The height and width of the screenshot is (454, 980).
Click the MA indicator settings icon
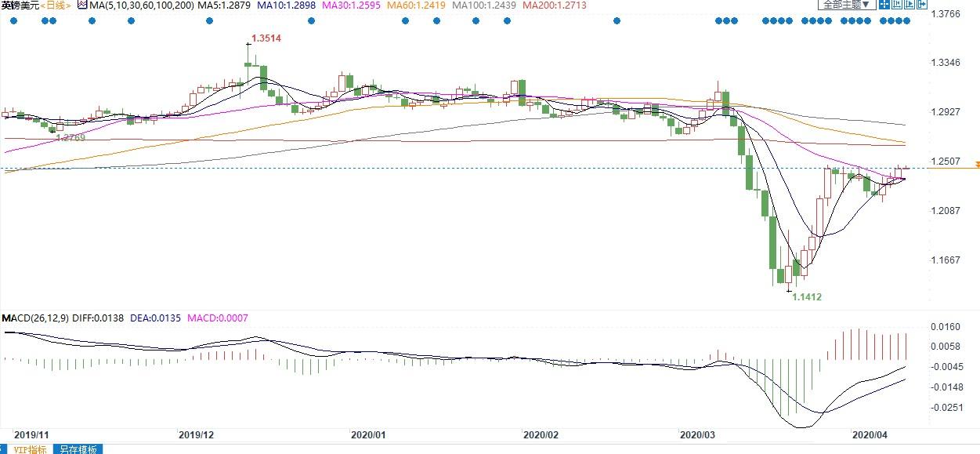pos(81,5)
